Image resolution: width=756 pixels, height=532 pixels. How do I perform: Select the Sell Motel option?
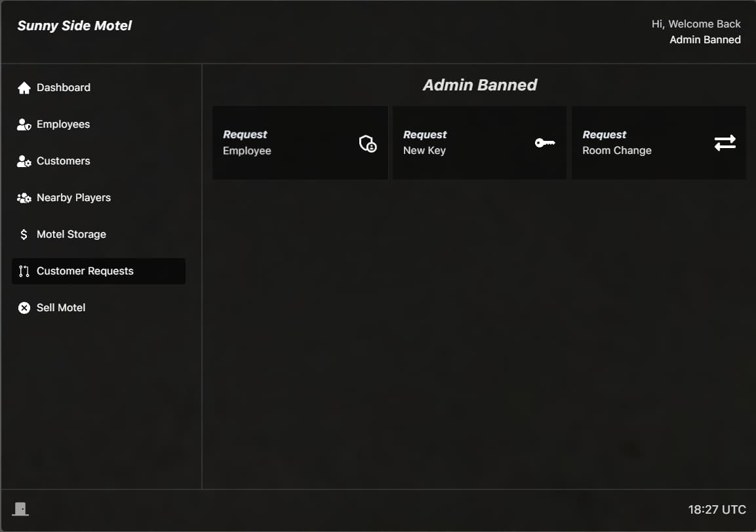pyautogui.click(x=98, y=307)
